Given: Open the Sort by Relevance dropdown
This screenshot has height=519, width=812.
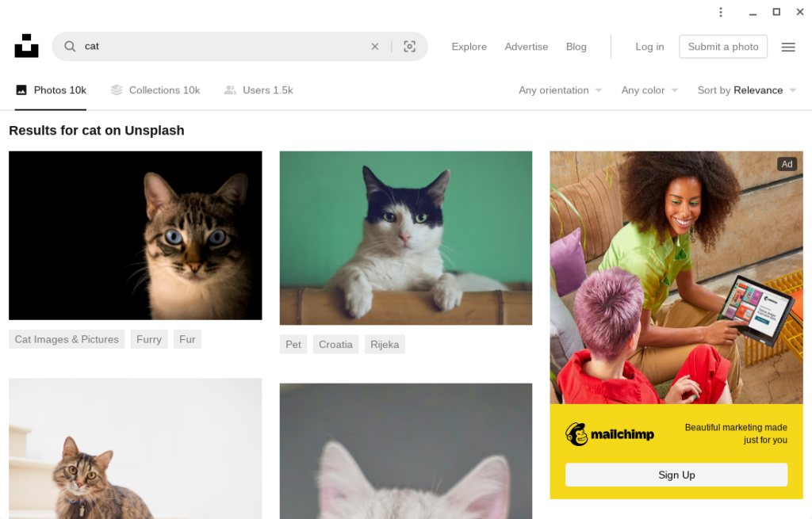Looking at the screenshot, I should click(x=747, y=90).
